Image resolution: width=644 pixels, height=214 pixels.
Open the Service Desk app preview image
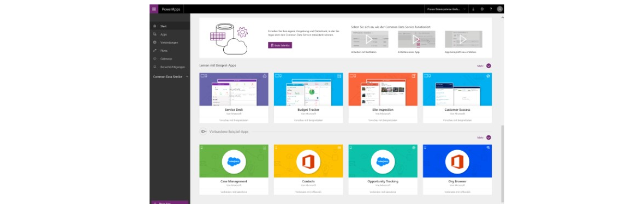click(234, 90)
